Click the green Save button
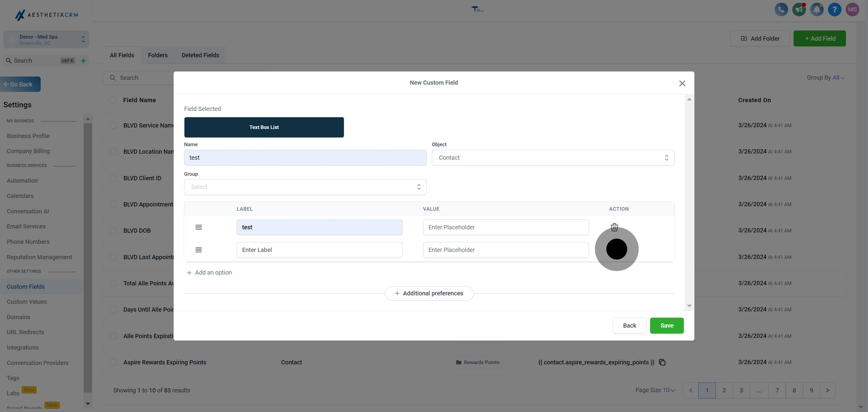The height and width of the screenshot is (412, 868). pyautogui.click(x=666, y=326)
